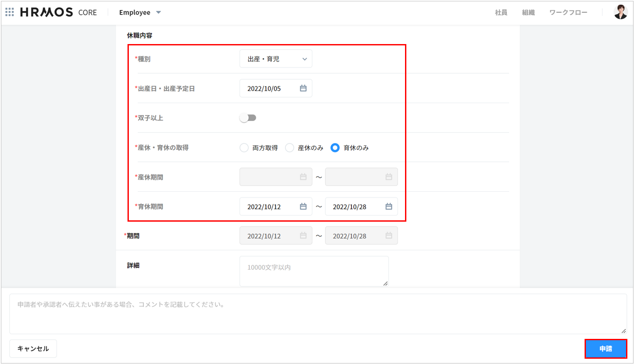634x364 pixels.
Task: Go to ワークフロー in the top menu
Action: pos(568,12)
